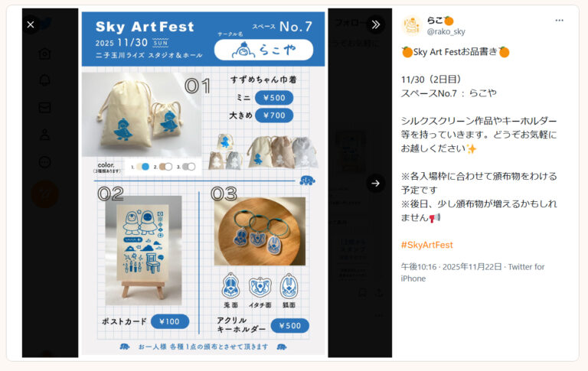The image size is (588, 371).
Task: Click the tweet timestamp 午後10:16
Action: [419, 267]
